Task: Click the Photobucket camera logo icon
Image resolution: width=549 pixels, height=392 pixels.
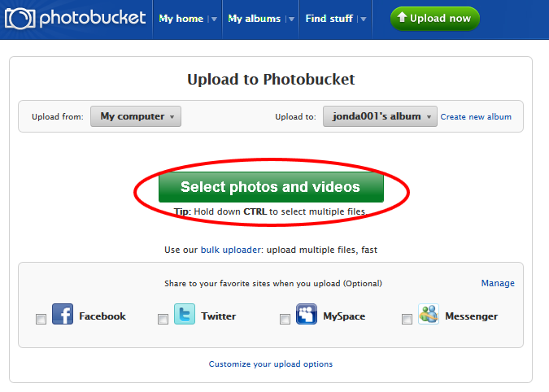Action: point(20,18)
